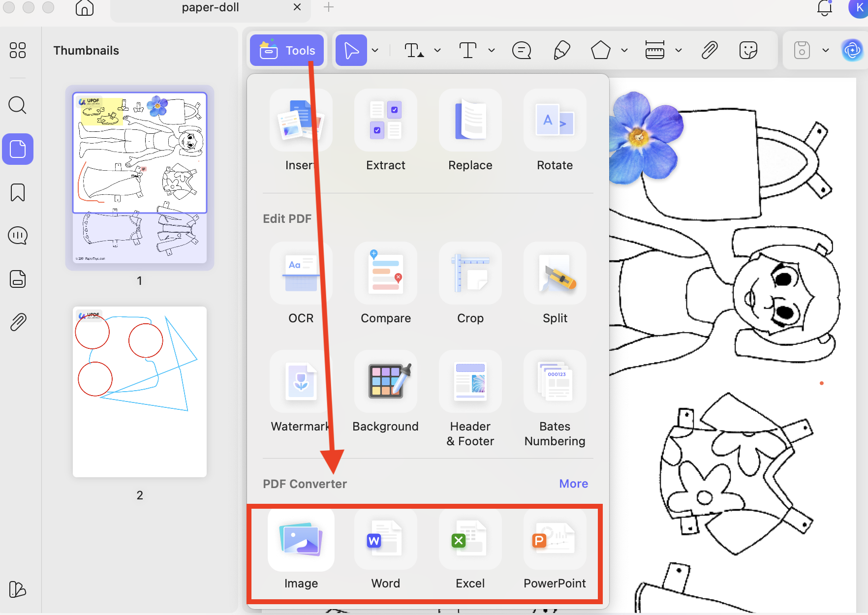868x615 pixels.
Task: Convert PDF to Excel
Action: (470, 549)
